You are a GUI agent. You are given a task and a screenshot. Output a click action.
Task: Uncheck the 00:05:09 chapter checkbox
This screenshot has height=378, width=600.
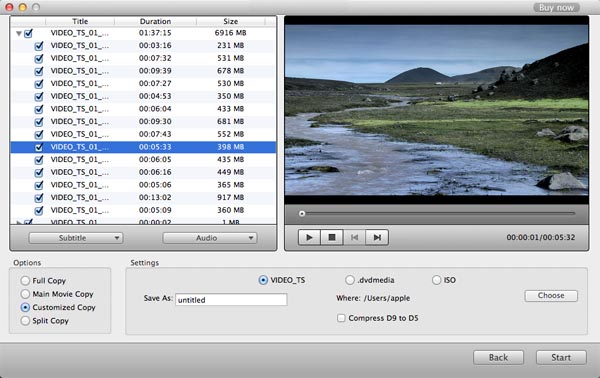point(39,210)
